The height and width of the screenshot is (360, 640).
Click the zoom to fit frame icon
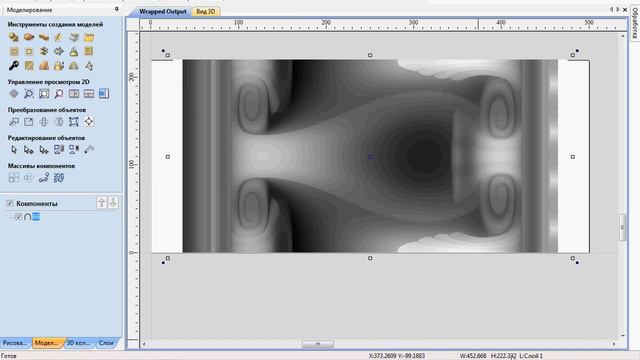click(x=44, y=94)
